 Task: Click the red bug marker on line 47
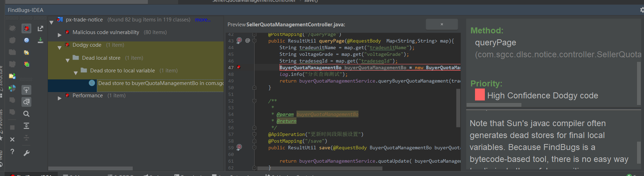[x=239, y=67]
